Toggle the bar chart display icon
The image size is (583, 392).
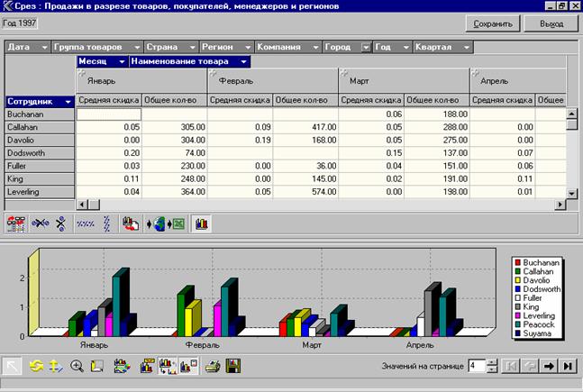pyautogui.click(x=202, y=223)
